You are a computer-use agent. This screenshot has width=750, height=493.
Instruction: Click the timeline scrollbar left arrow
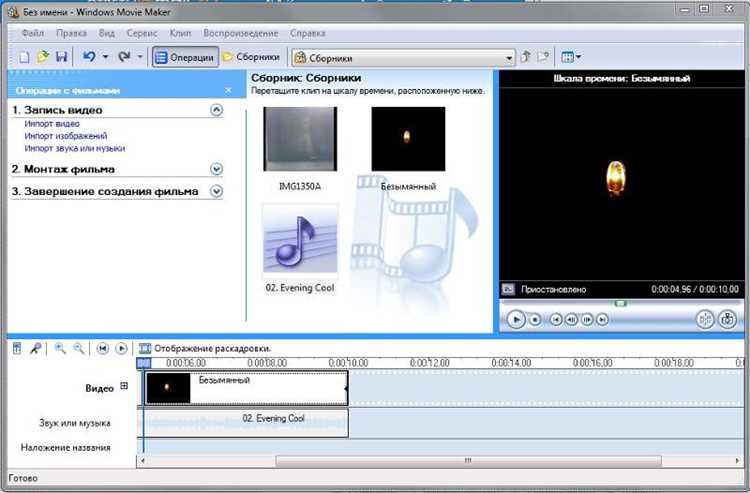(x=143, y=461)
